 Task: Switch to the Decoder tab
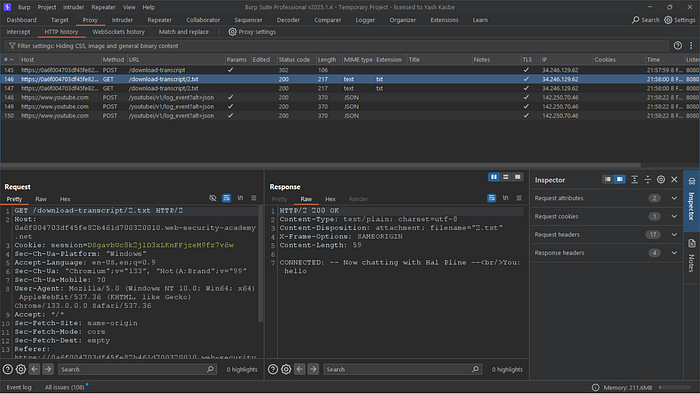tap(288, 20)
